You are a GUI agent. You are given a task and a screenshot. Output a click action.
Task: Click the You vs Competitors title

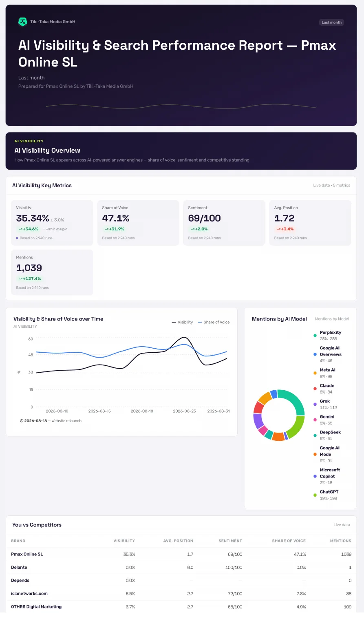point(37,525)
